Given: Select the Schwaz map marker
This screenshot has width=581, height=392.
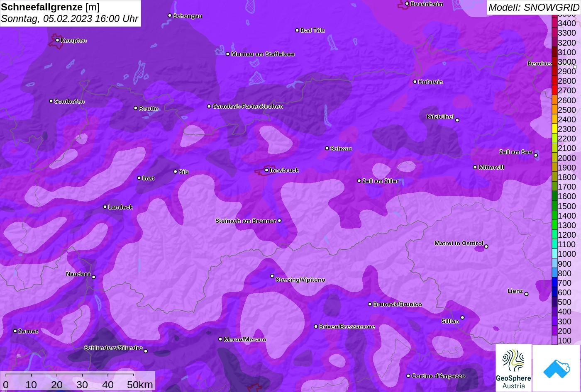Looking at the screenshot, I should click(327, 148).
